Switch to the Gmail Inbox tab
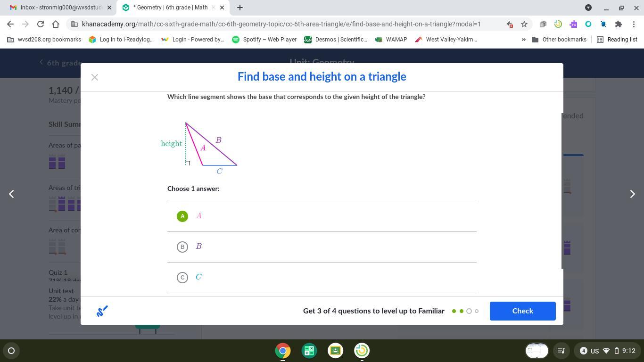This screenshot has width=644, height=362. pos(61,8)
